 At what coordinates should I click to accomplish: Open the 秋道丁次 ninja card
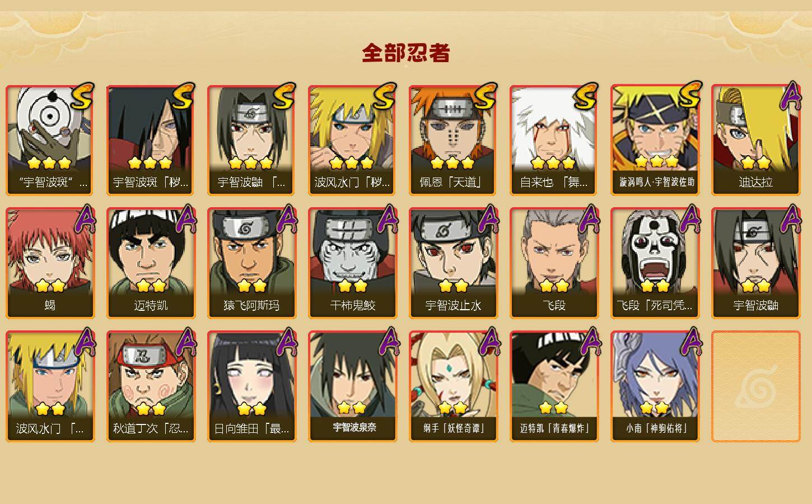151,386
